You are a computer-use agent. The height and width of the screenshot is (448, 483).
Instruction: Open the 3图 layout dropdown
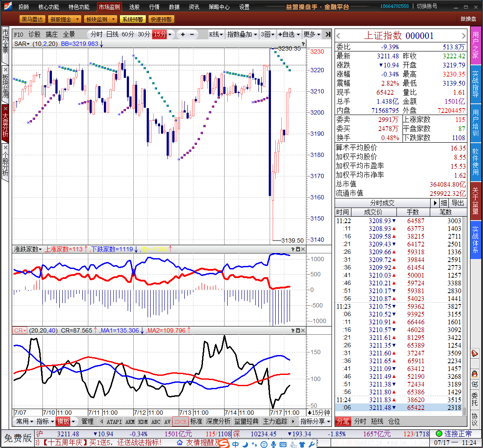267,35
